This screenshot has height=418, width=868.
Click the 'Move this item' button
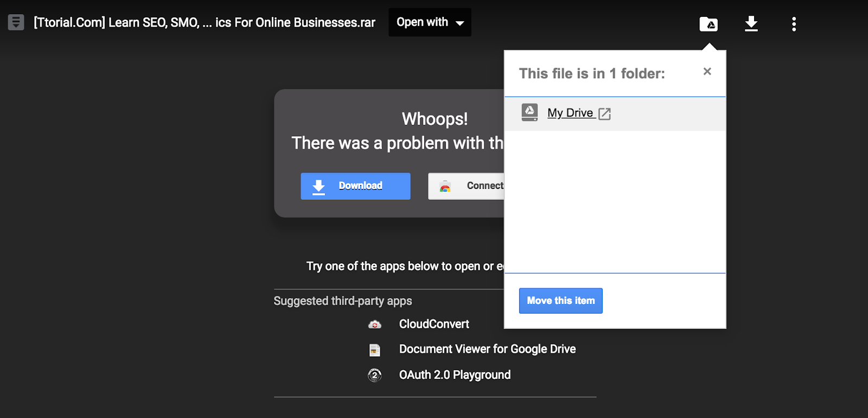(560, 301)
